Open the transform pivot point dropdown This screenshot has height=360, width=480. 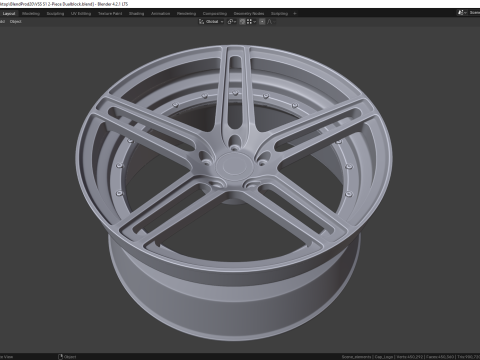(x=232, y=22)
